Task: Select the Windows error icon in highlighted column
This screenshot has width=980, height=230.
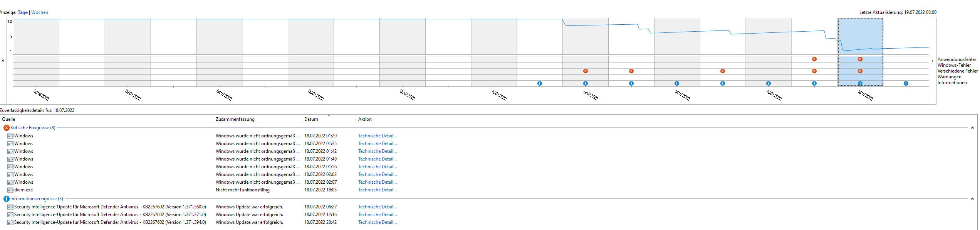Action: click(x=860, y=71)
